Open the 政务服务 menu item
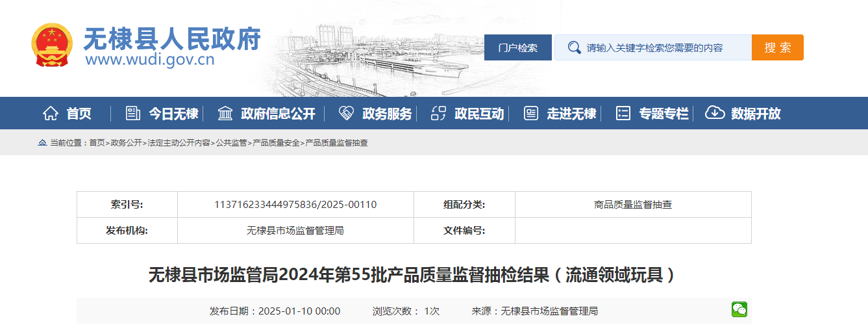Viewport: 868px width, 336px height. click(387, 114)
